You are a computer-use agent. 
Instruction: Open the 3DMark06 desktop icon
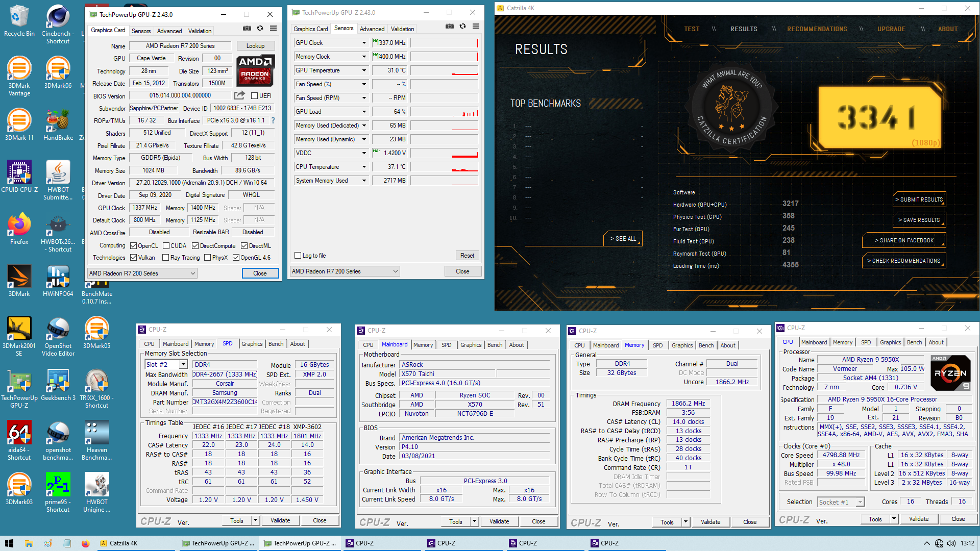coord(58,72)
